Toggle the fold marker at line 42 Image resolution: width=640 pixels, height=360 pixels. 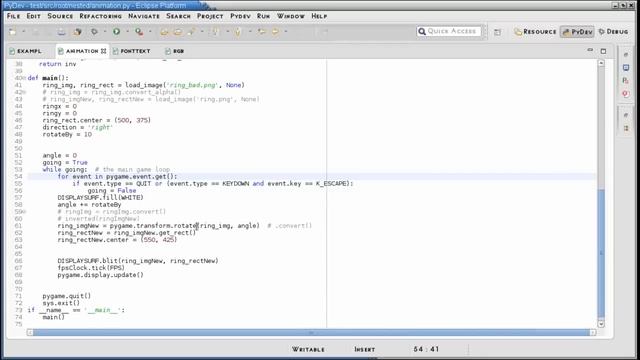click(24, 92)
